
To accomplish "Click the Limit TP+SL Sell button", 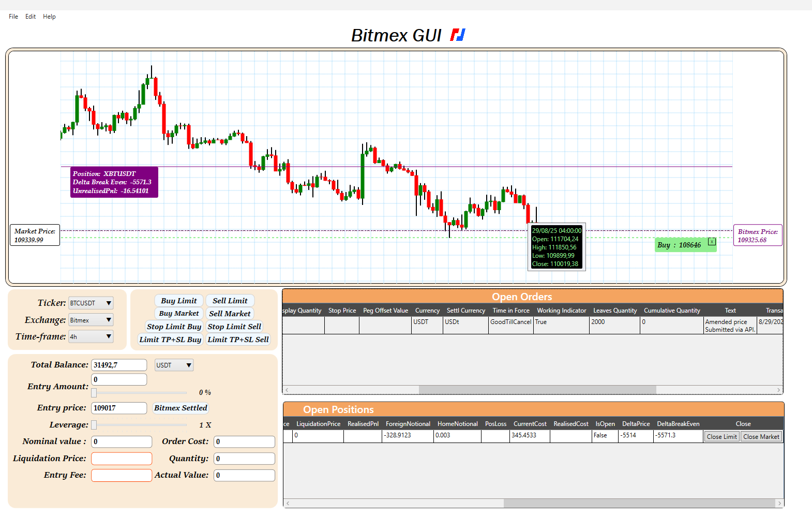I will 238,340.
